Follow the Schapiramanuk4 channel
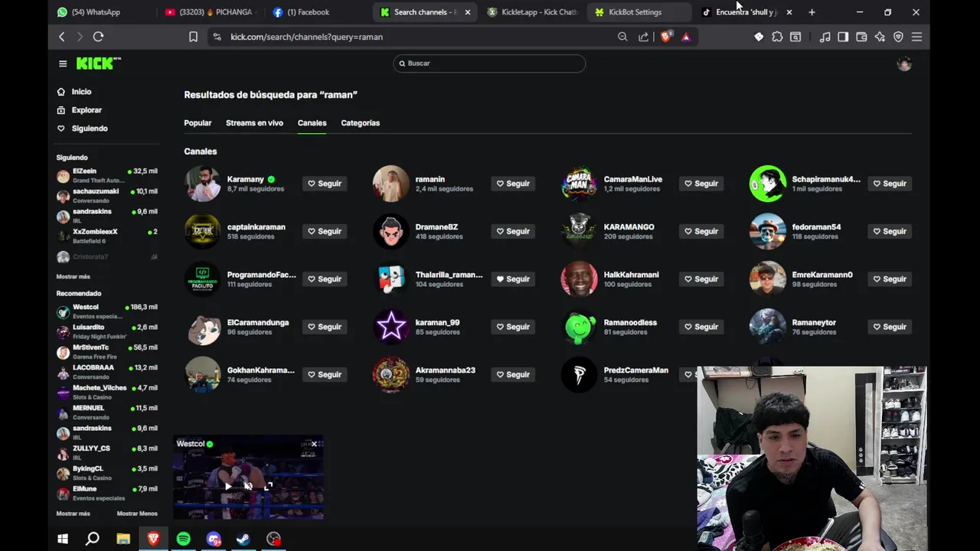This screenshot has height=551, width=980. pyautogui.click(x=890, y=184)
